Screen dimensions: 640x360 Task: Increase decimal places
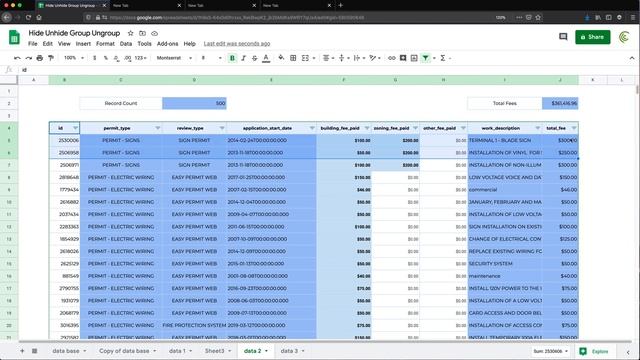(x=128, y=58)
